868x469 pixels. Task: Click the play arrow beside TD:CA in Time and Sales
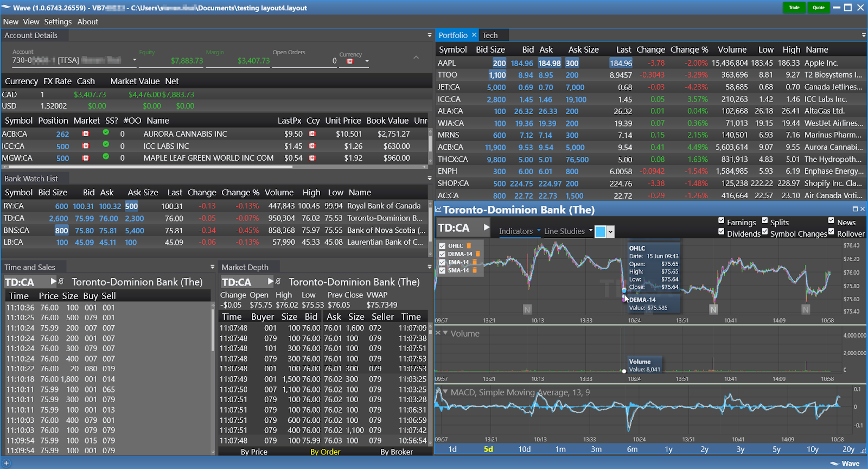[x=53, y=281]
